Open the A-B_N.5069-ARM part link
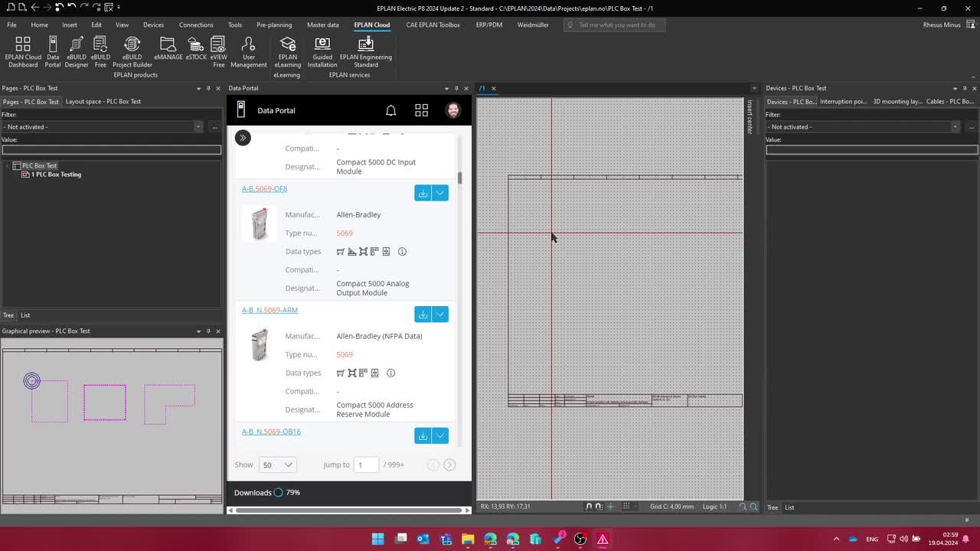Screen dimensions: 980x551 coord(269,310)
